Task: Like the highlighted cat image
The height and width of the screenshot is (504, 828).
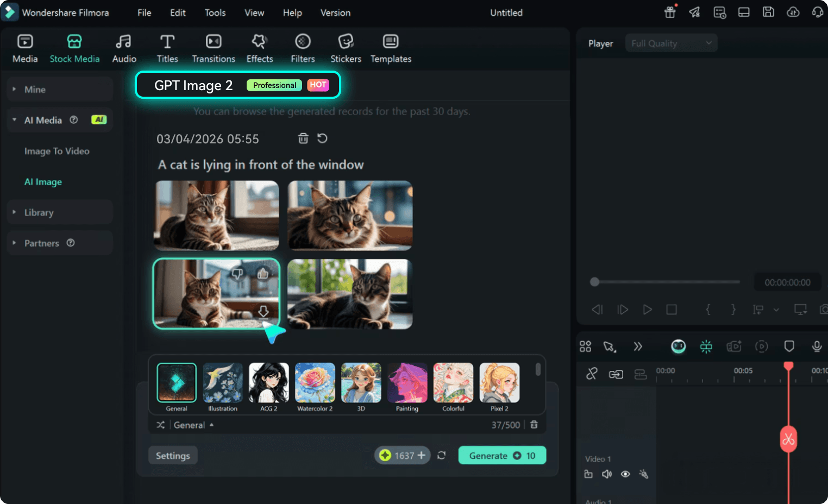Action: [264, 274]
